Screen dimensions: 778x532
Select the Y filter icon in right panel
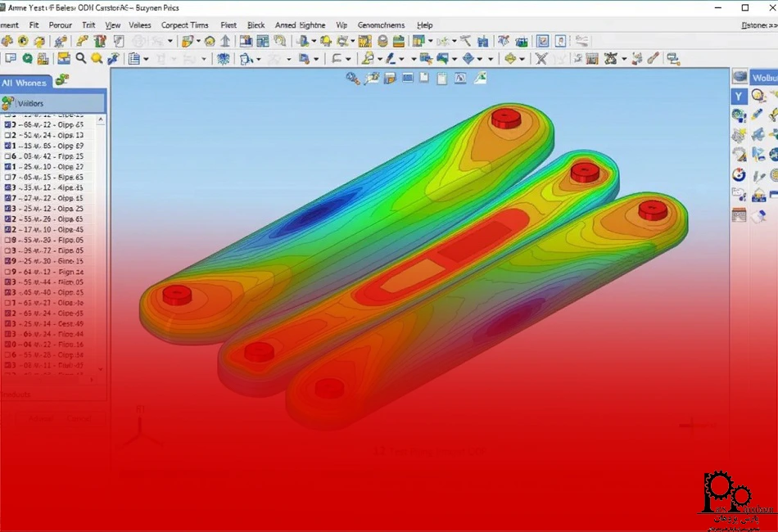tap(738, 97)
